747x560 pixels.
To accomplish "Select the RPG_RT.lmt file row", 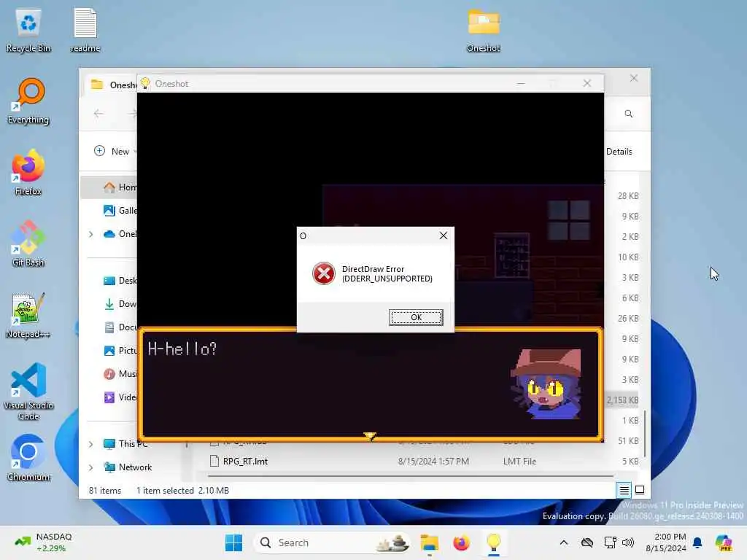I will click(424, 461).
